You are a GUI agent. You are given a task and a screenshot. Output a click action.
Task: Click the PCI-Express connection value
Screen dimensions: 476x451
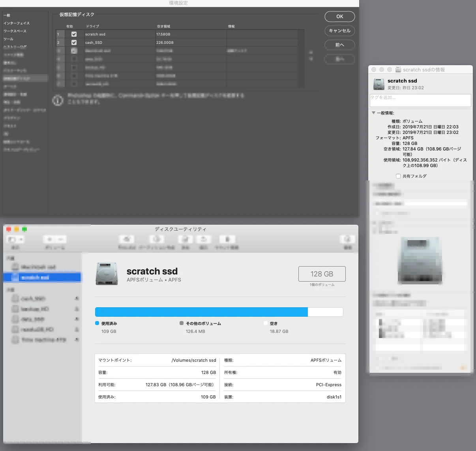tap(329, 385)
